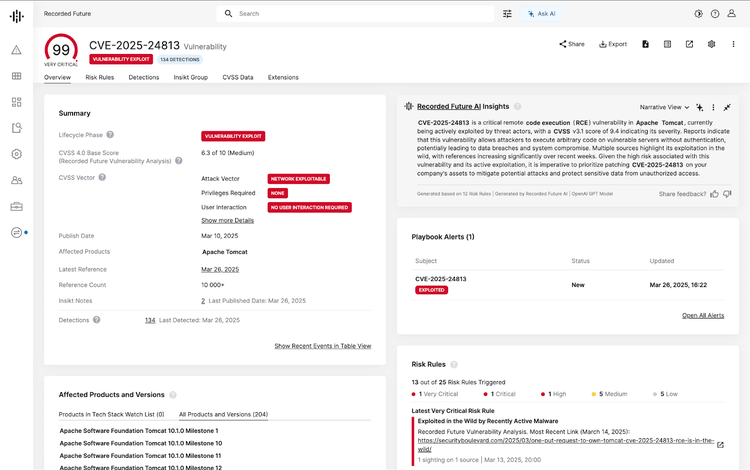Open the briefcase icon in left sidebar

16,206
